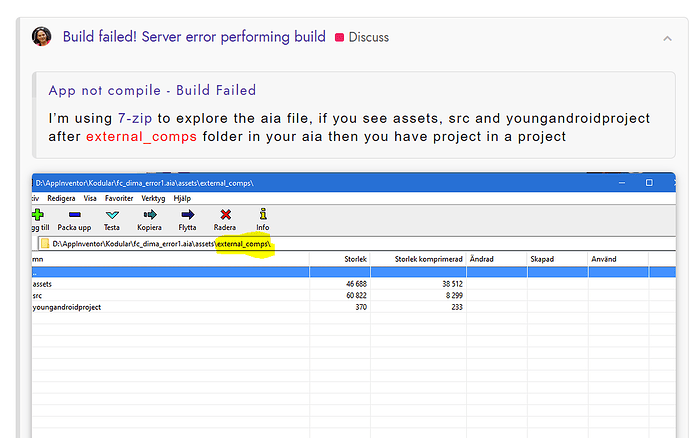Click the 7-zip address path field
The height and width of the screenshot is (438, 690).
(356, 243)
